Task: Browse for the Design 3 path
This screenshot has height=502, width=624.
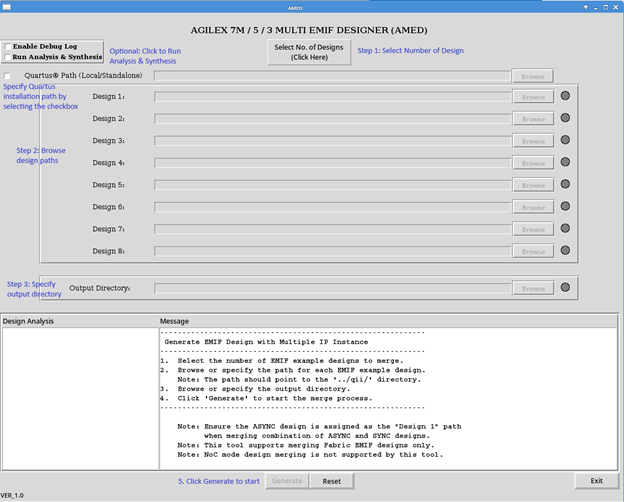Action: 533,141
